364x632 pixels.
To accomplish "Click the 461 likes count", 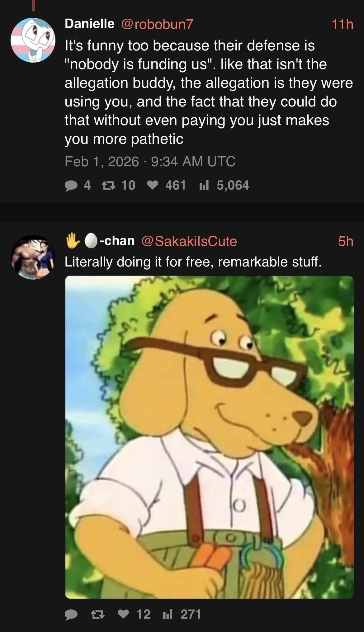I will click(176, 185).
